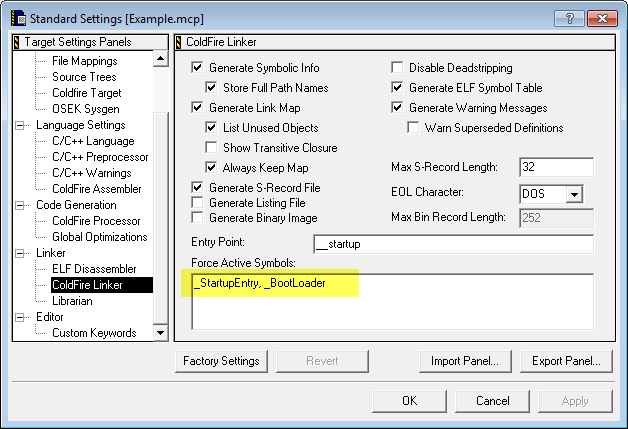Viewport: 628px width, 429px height.
Task: Toggle Generate ELF Symbol Table
Action: pos(397,87)
